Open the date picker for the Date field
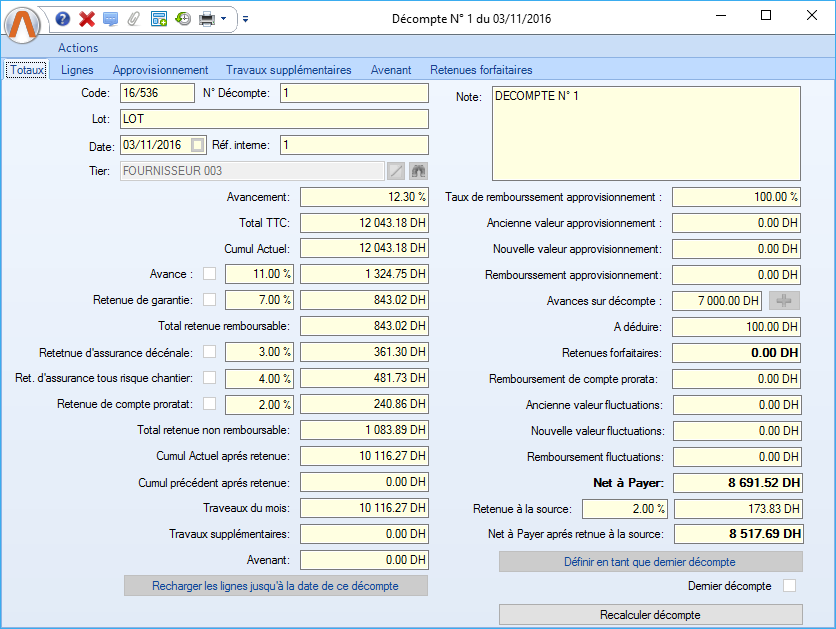Image resolution: width=836 pixels, height=629 pixels. [197, 145]
